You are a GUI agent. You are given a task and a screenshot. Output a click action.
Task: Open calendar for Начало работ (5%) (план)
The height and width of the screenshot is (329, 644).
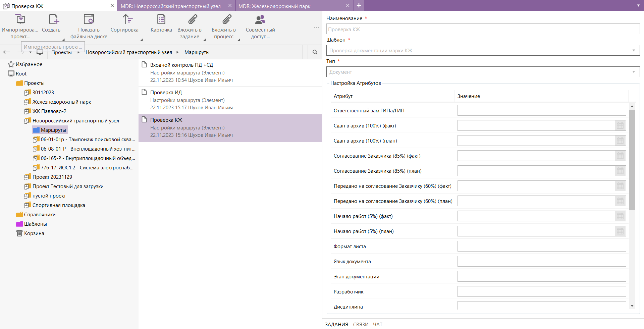coord(620,231)
